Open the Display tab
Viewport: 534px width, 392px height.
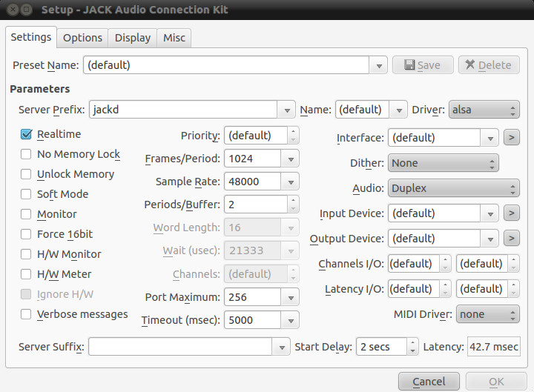tap(133, 38)
